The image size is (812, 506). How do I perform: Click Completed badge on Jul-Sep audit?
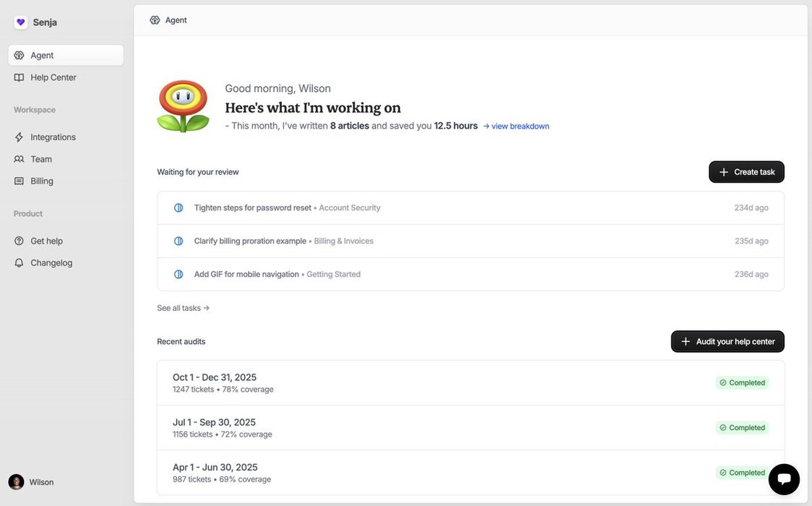[x=742, y=428]
